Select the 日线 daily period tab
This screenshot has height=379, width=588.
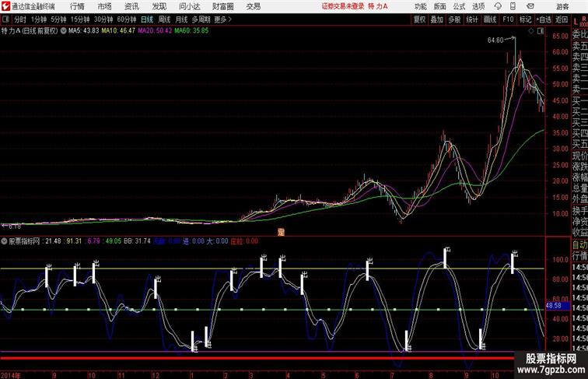[x=147, y=19]
